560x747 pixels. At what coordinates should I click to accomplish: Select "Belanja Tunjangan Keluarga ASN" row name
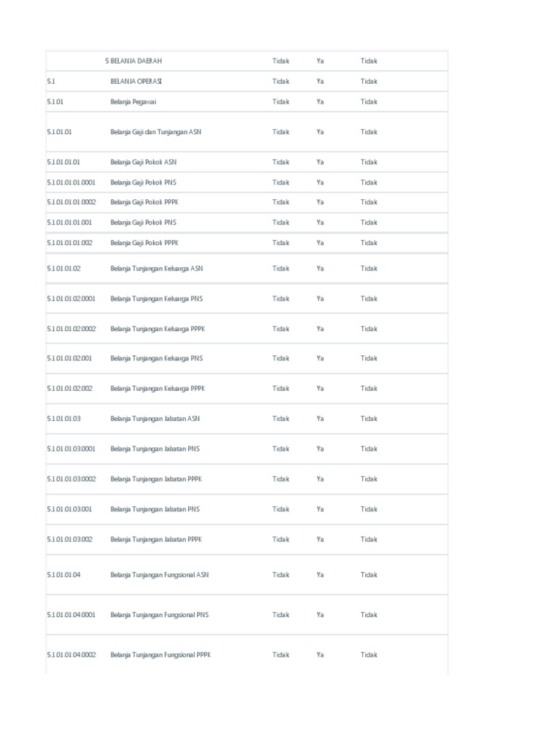pyautogui.click(x=157, y=268)
